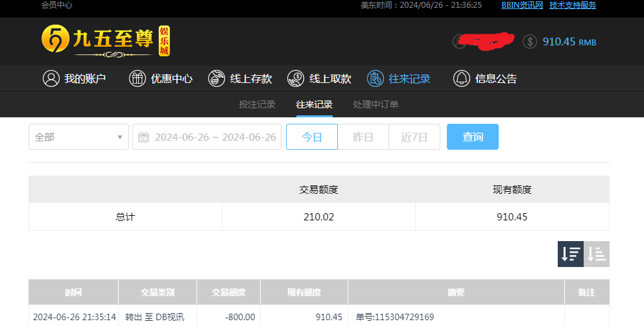Sort records in descending order

[x=571, y=254]
